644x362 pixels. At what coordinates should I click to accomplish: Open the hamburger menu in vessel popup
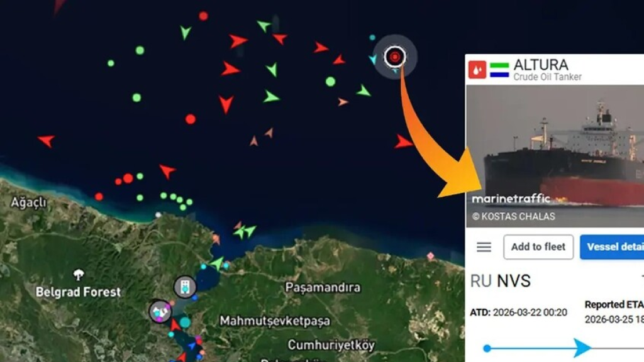(484, 246)
